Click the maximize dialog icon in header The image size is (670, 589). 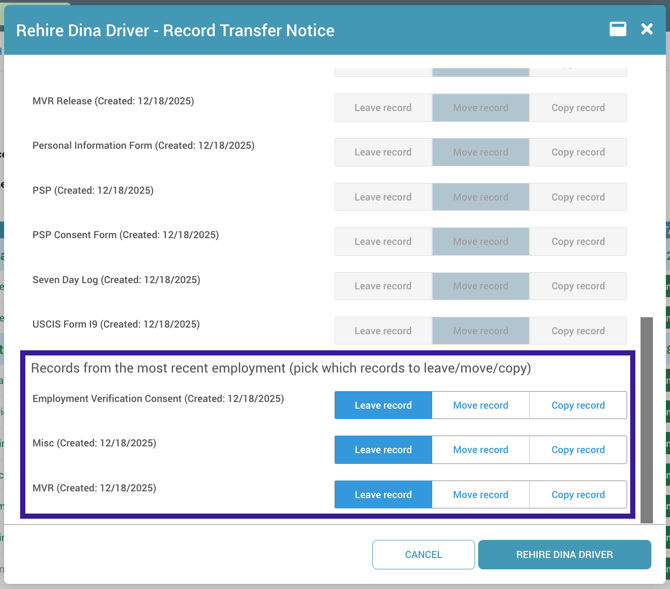[618, 29]
